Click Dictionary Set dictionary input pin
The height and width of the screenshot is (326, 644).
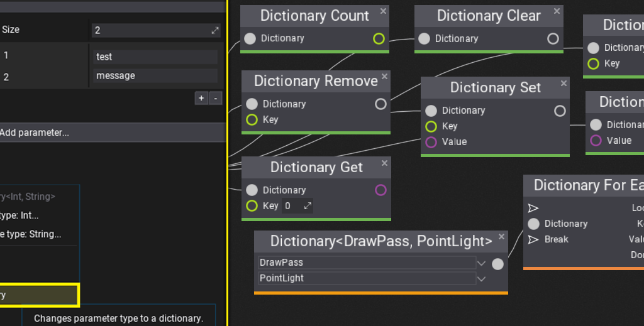pyautogui.click(x=431, y=111)
